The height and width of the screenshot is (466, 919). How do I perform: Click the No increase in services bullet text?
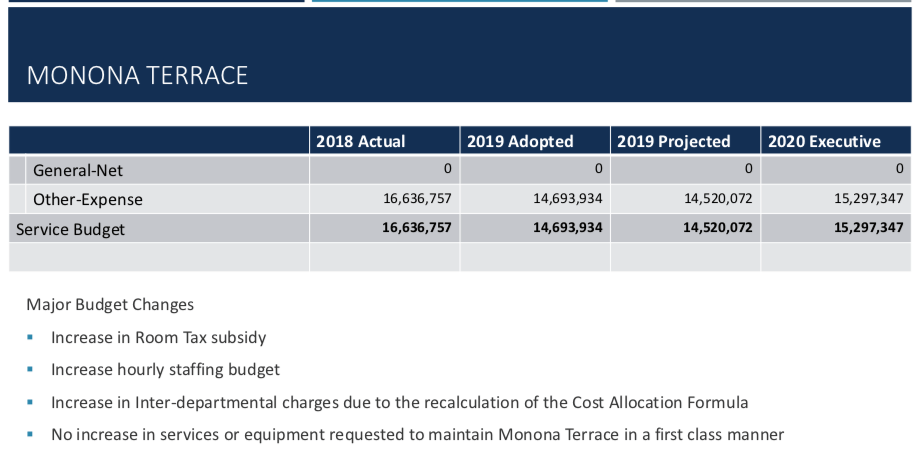point(417,434)
